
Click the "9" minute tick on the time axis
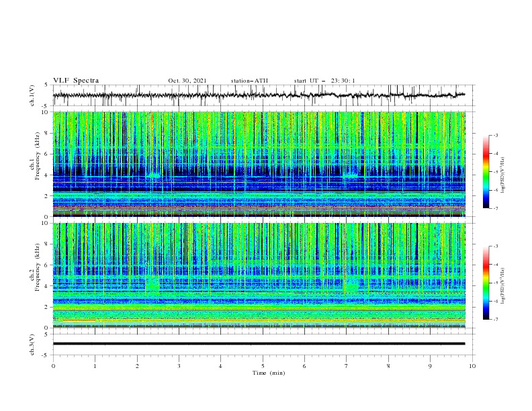[430, 366]
